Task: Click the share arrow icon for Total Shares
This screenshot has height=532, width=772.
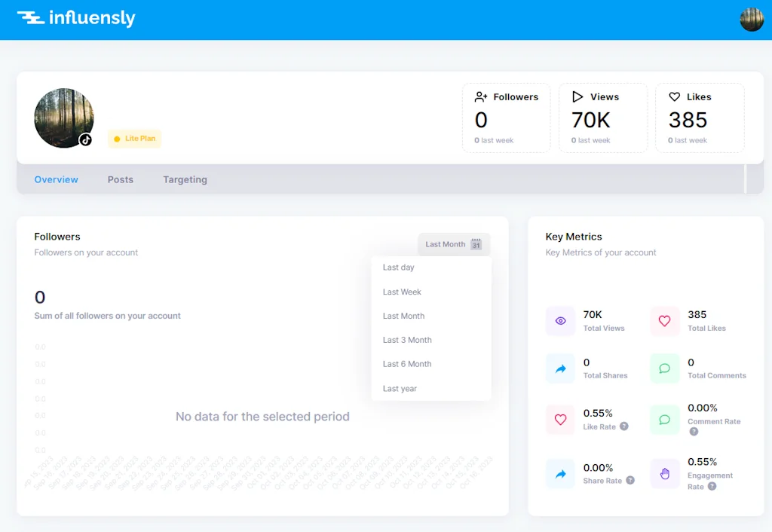Action: tap(559, 368)
